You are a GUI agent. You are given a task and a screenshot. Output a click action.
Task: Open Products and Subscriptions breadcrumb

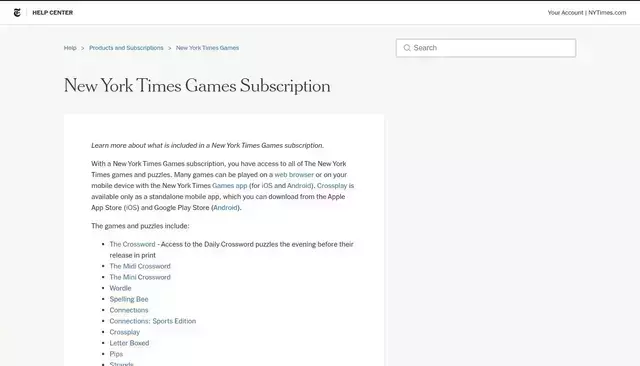126,48
